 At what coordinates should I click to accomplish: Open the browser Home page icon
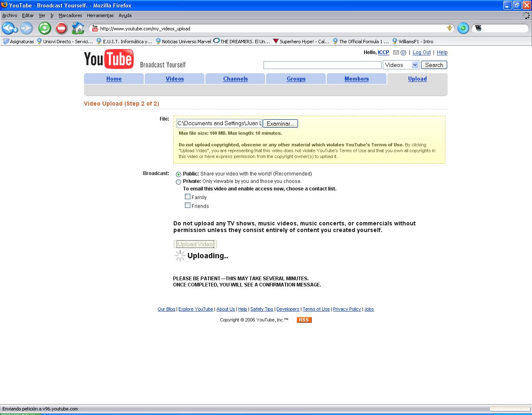[x=78, y=28]
